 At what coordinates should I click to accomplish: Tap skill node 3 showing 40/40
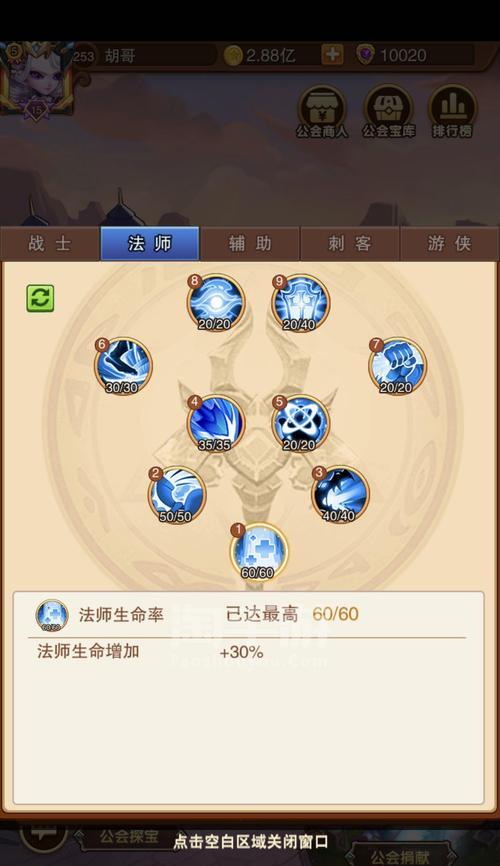340,494
